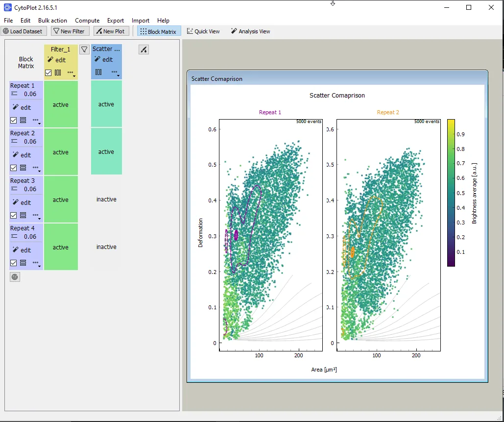Deactivate Scatter plot for Repeat 1

coord(106,104)
